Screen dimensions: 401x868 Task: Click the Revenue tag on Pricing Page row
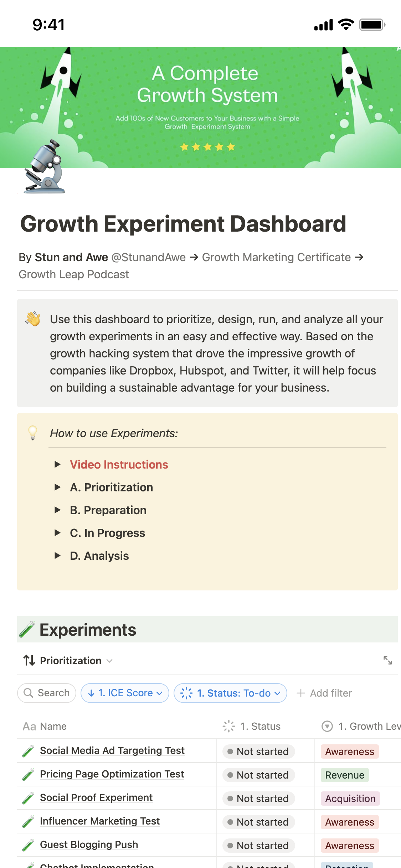pyautogui.click(x=344, y=775)
